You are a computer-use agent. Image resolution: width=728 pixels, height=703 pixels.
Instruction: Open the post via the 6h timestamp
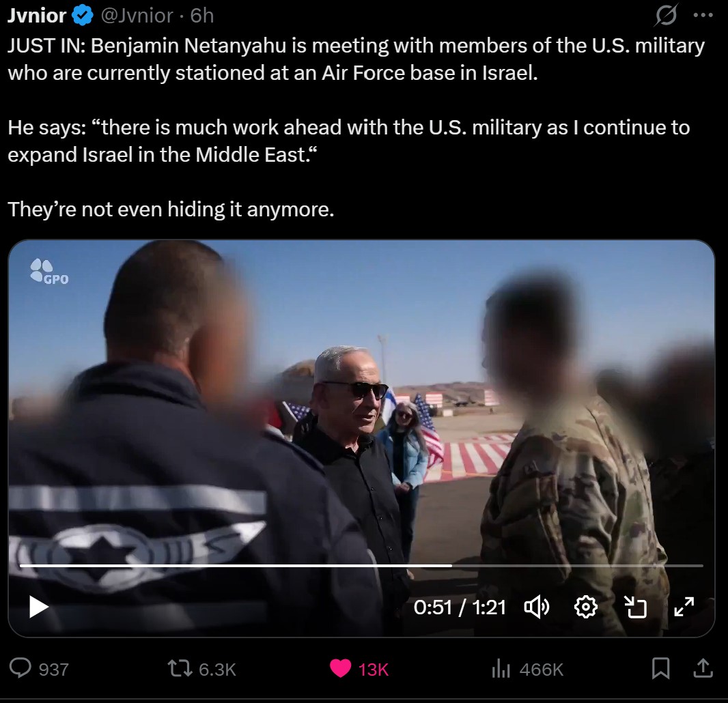coord(202,16)
